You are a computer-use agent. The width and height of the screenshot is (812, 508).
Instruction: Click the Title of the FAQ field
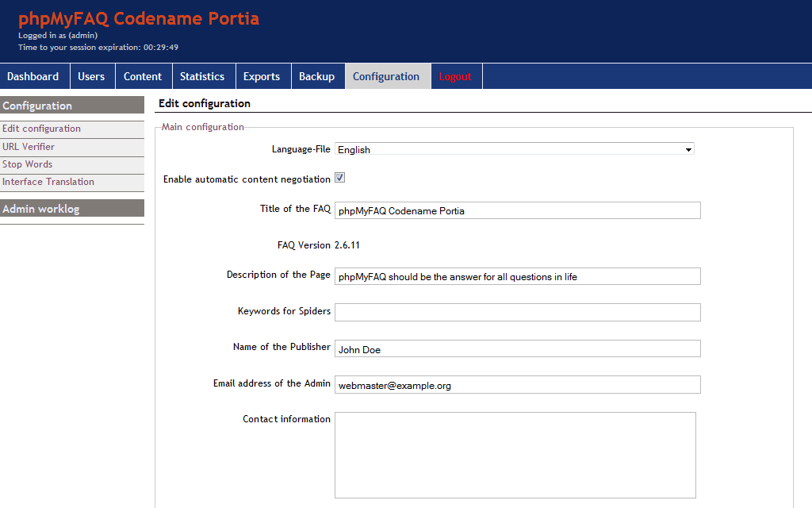(517, 210)
